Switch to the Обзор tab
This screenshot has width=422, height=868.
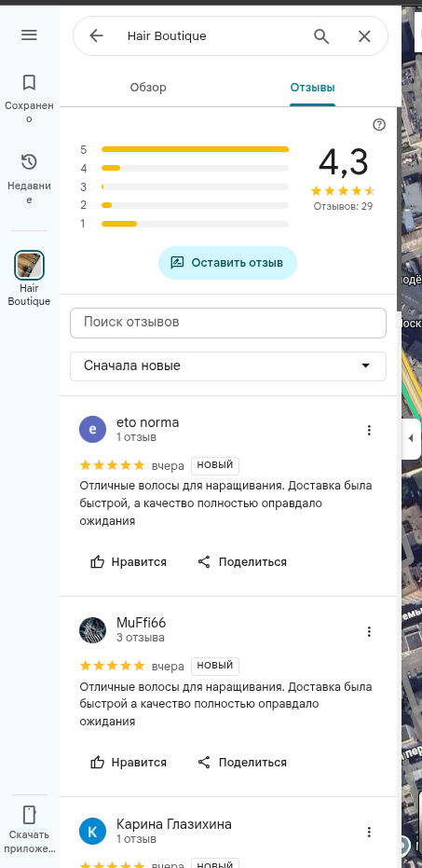click(x=148, y=88)
